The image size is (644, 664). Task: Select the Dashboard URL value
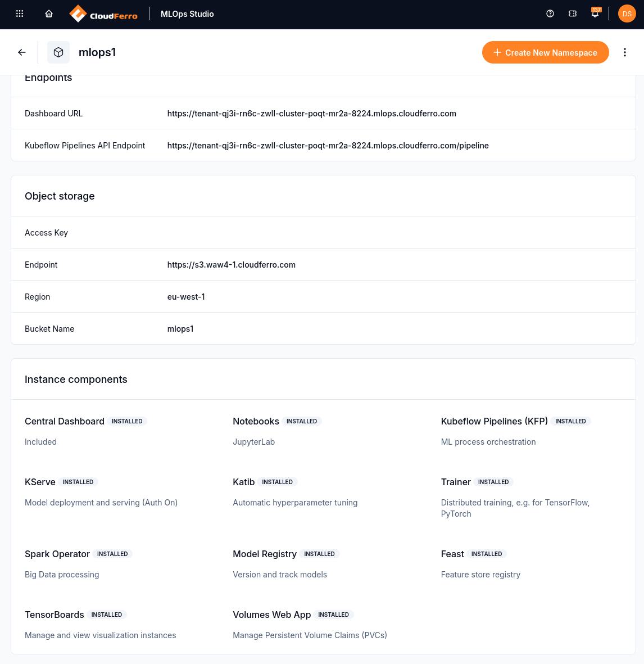point(311,114)
